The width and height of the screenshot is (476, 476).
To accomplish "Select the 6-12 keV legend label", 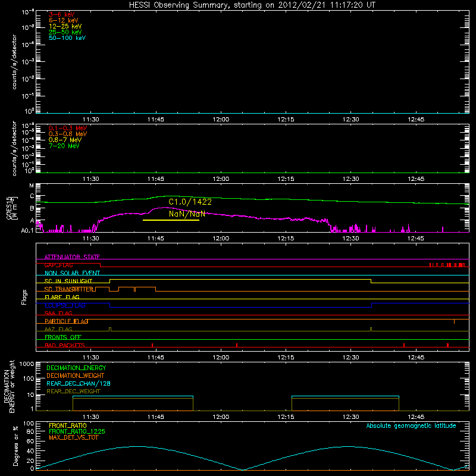I will tap(63, 20).
